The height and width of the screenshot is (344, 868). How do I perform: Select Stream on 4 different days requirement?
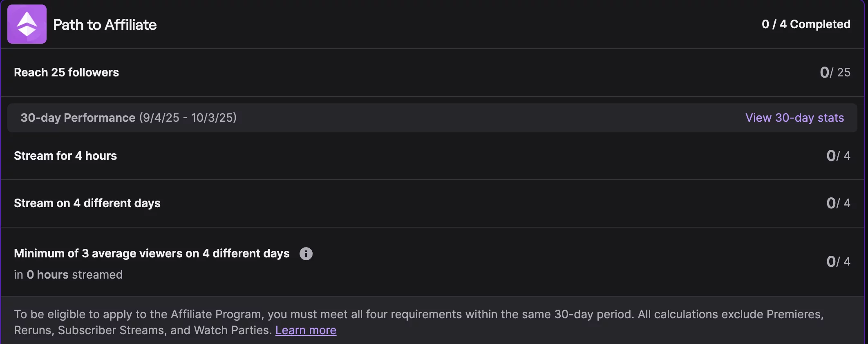point(87,203)
